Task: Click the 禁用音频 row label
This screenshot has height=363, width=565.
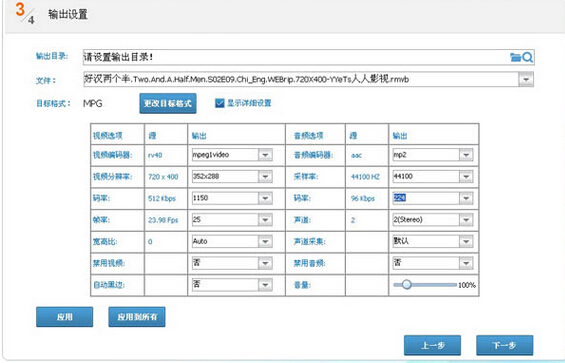Action: [x=310, y=263]
